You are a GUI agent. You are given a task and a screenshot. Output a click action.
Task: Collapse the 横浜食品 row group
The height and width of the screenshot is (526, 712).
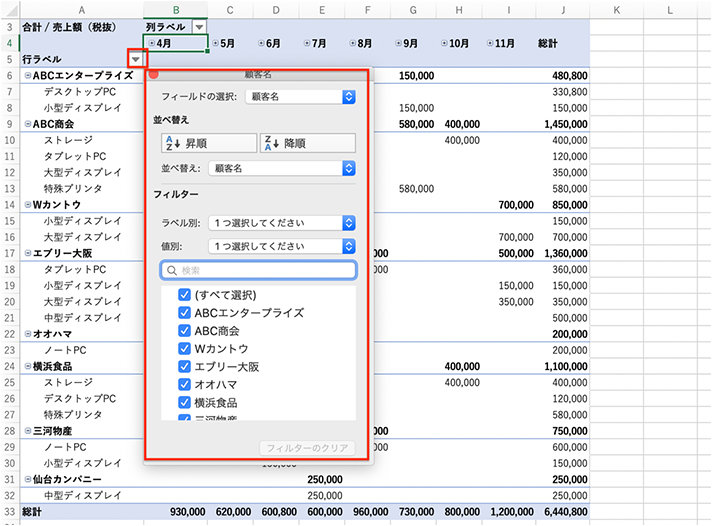tap(27, 366)
